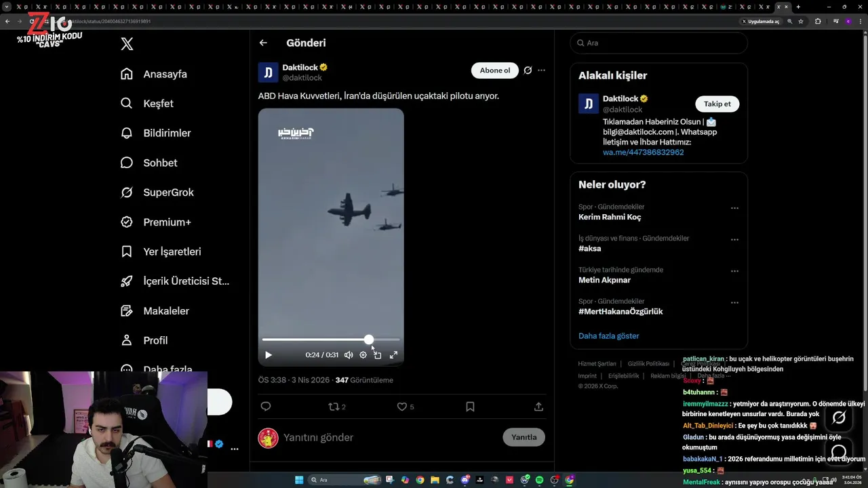Open Premium+ page
The image size is (868, 488).
click(x=156, y=222)
